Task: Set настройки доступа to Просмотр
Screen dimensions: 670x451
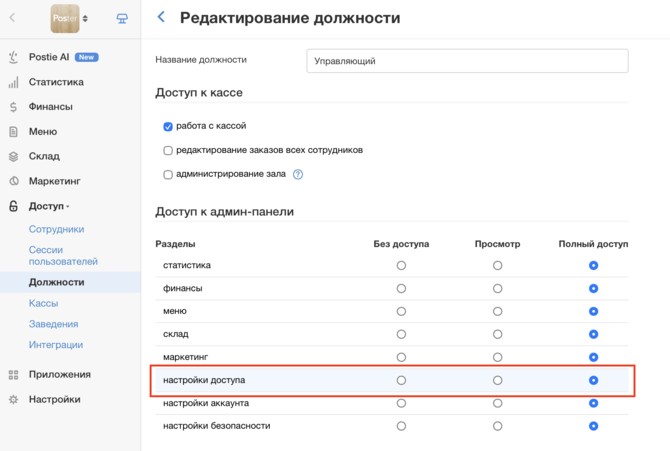Action: 497,380
